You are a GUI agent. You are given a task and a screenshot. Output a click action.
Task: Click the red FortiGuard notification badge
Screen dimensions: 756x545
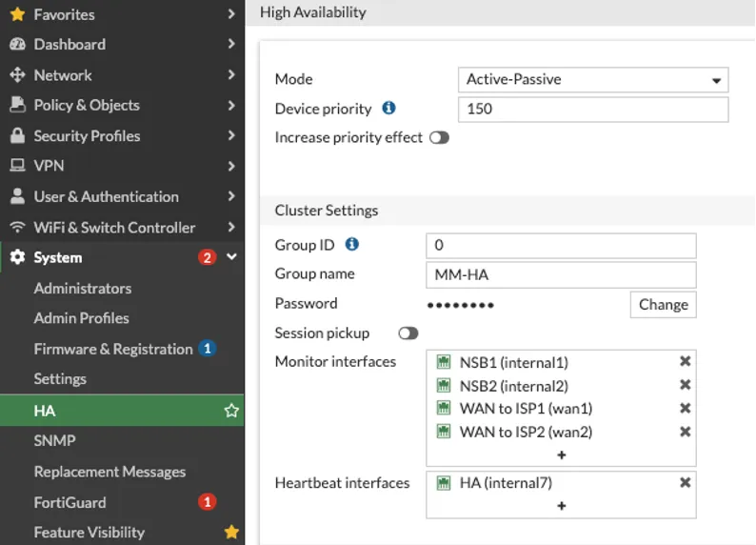tap(207, 502)
